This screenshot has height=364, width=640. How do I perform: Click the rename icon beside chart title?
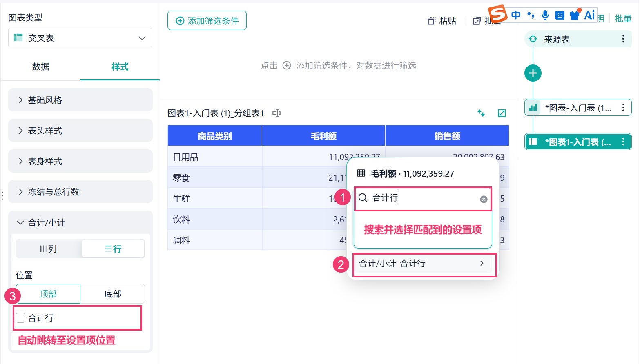pyautogui.click(x=277, y=113)
